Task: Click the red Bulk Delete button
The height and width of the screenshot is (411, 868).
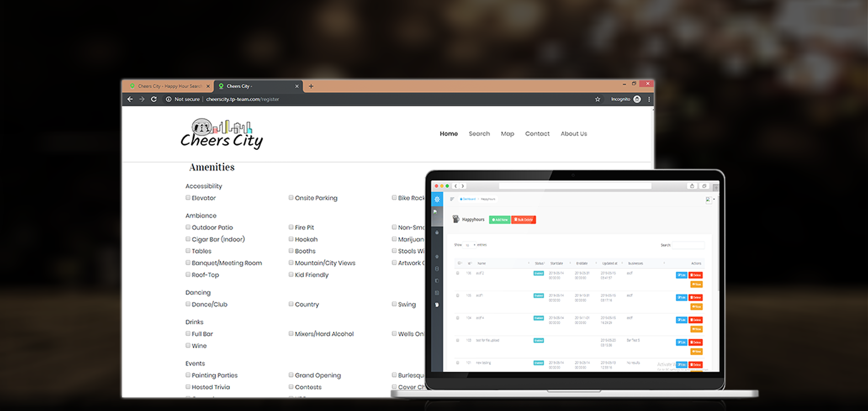Action: (524, 220)
